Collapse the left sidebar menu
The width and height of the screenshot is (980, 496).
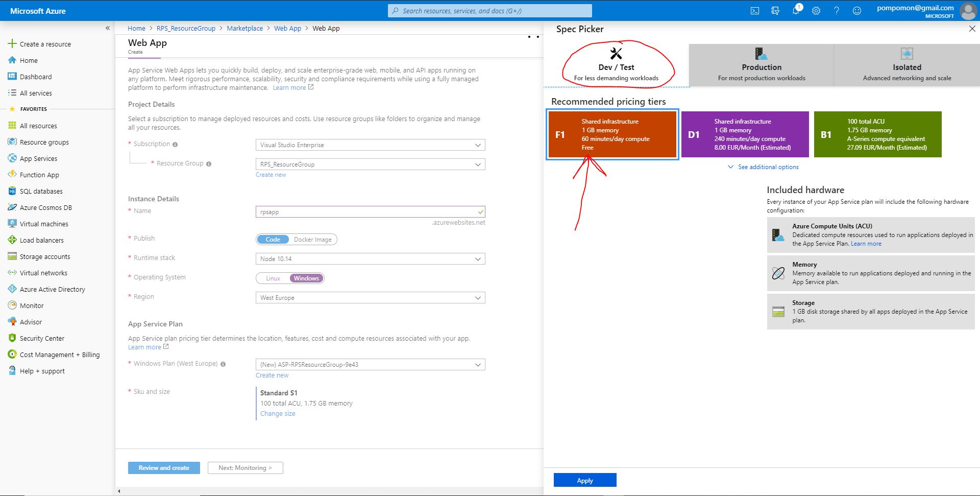click(108, 28)
